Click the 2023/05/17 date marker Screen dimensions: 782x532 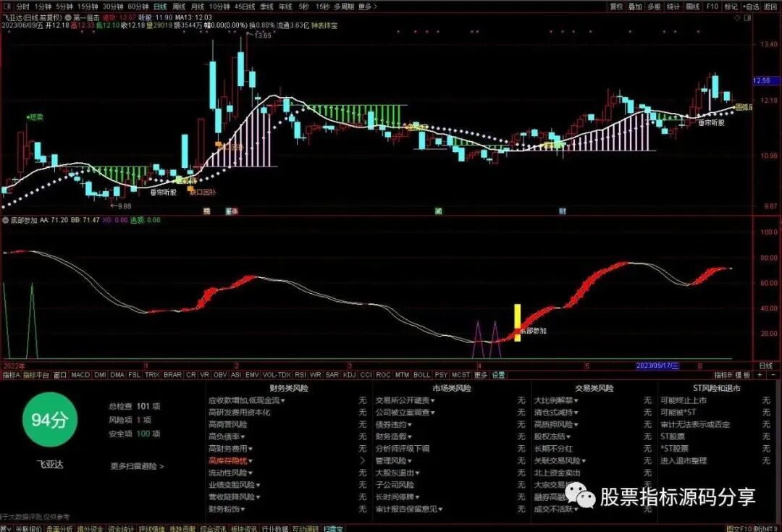point(657,366)
